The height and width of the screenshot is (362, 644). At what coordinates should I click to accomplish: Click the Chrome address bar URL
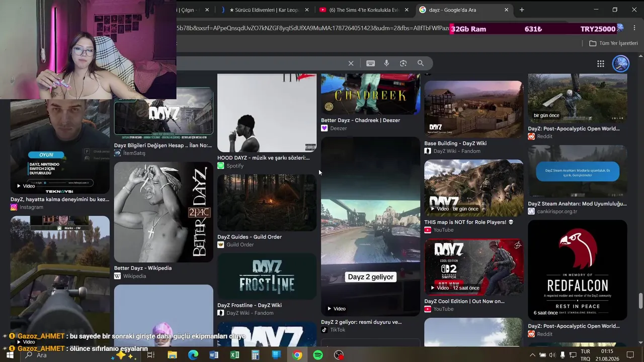[312, 29]
